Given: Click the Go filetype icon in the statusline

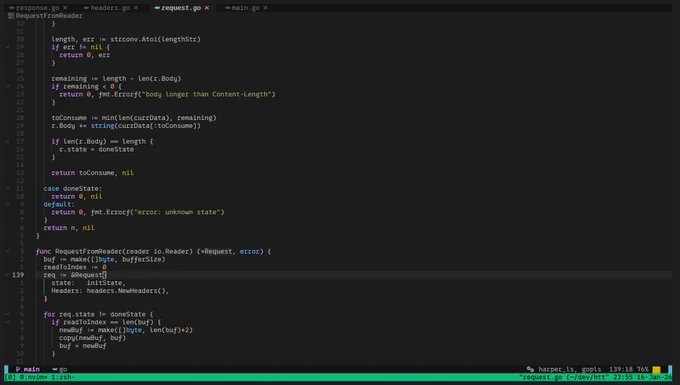Looking at the screenshot, I should click(55, 369).
